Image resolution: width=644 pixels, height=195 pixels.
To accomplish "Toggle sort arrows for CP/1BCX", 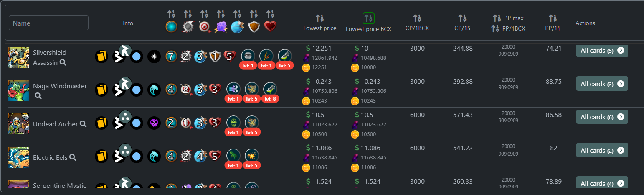I will point(417,18).
